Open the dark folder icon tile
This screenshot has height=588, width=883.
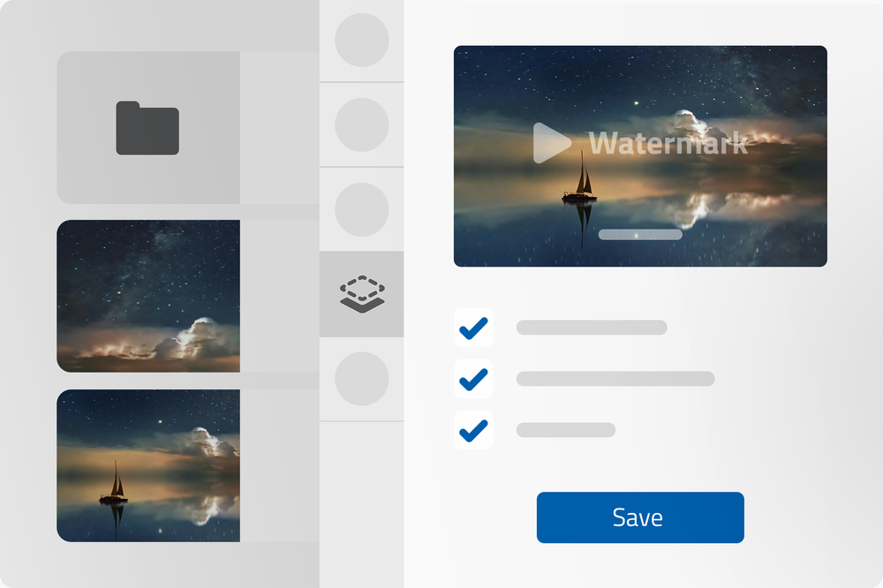pos(148,128)
